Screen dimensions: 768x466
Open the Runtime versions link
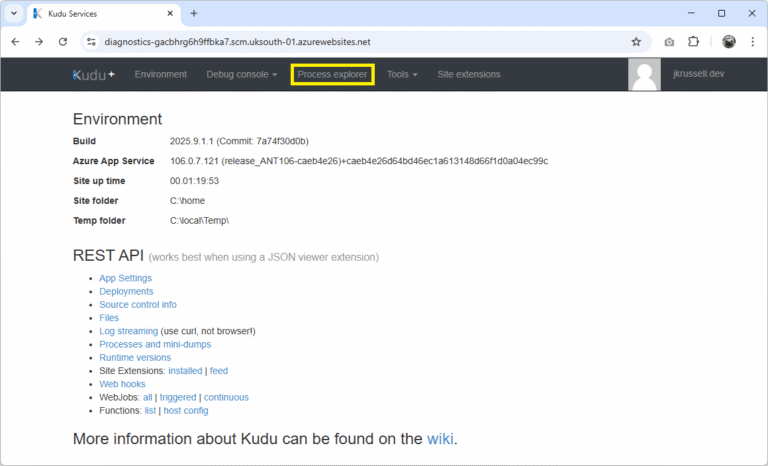135,358
